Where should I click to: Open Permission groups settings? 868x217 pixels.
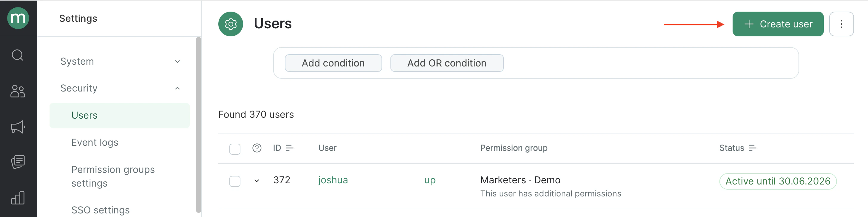coord(113,176)
